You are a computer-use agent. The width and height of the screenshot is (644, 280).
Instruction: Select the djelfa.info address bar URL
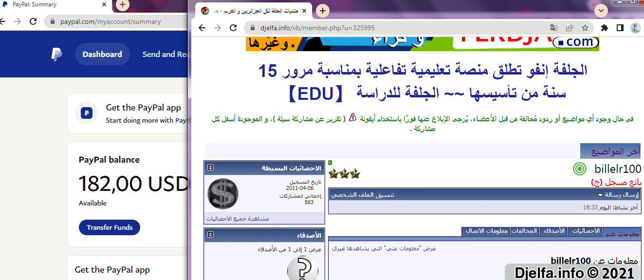point(317,28)
